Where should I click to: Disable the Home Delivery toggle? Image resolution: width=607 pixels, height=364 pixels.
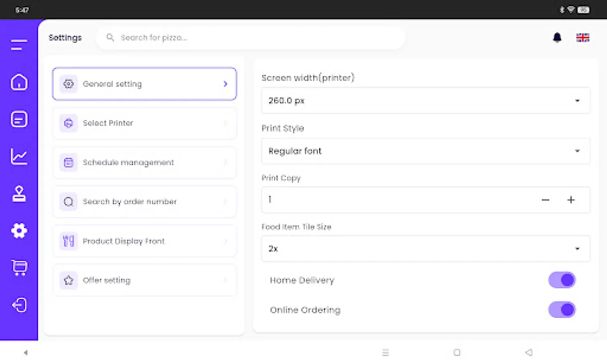562,280
